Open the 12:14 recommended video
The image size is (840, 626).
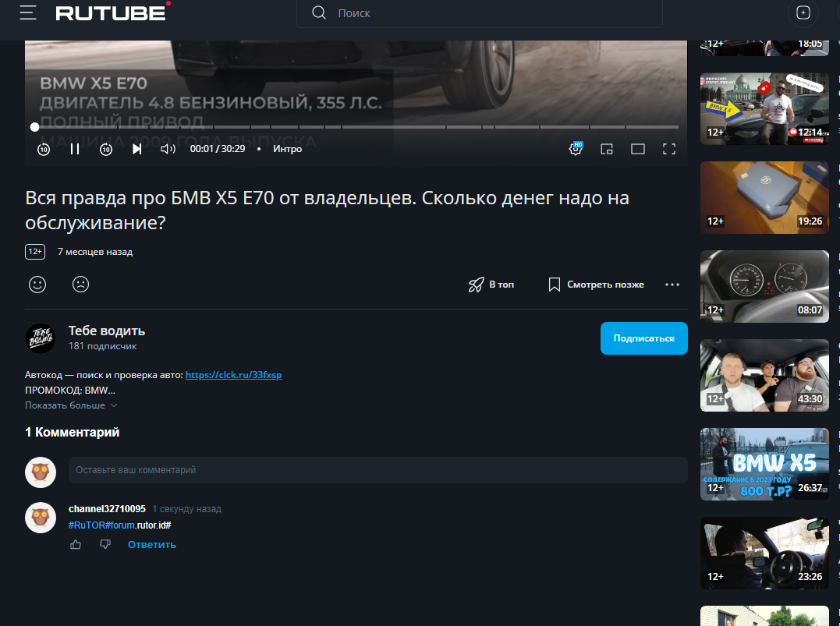[x=764, y=108]
